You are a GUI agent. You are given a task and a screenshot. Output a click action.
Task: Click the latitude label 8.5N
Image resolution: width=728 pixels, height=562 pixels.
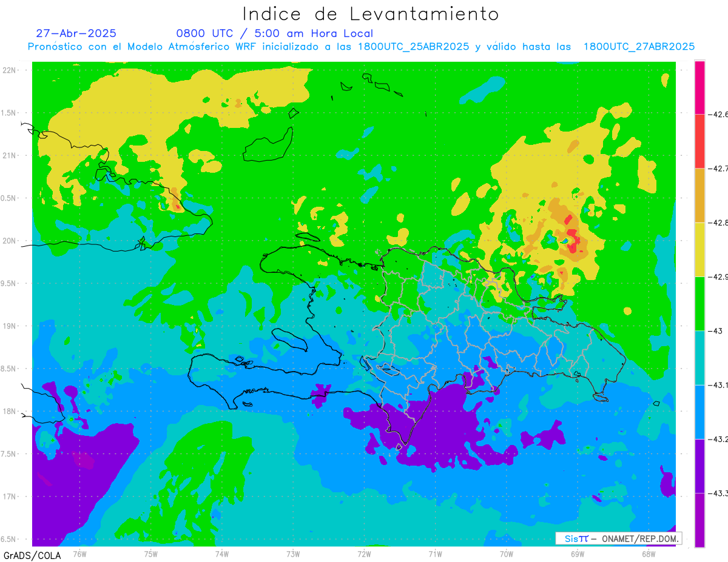9,369
